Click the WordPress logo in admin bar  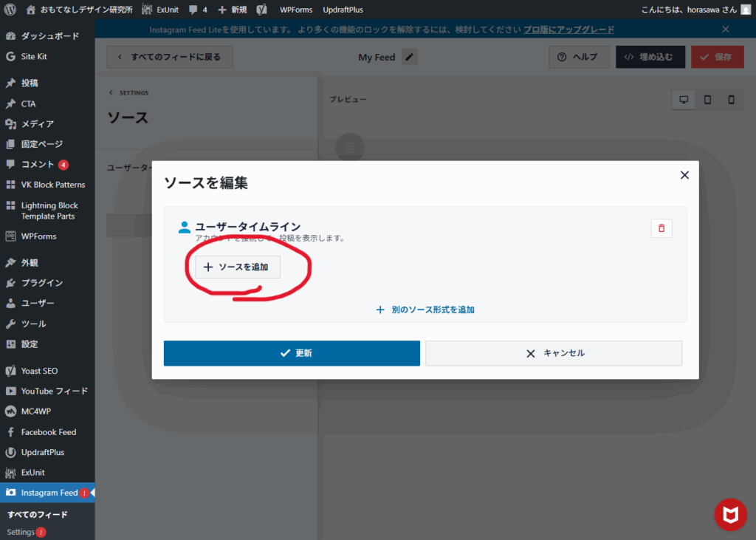pyautogui.click(x=10, y=10)
